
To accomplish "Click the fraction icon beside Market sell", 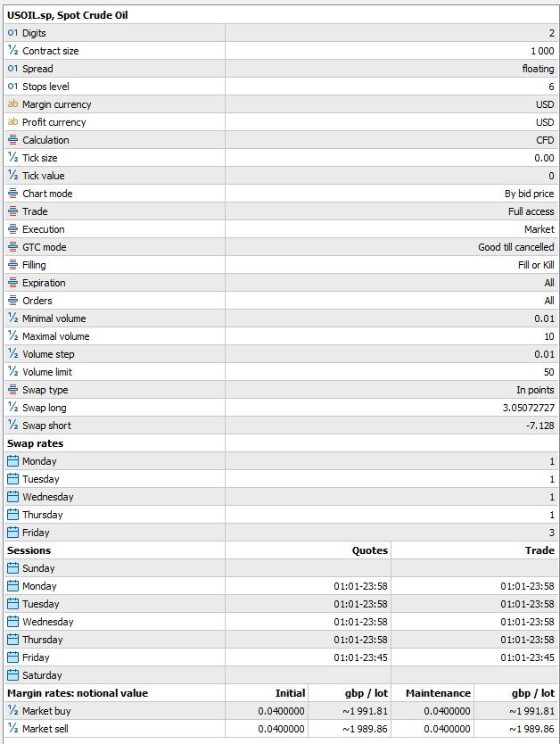I will pyautogui.click(x=12, y=728).
